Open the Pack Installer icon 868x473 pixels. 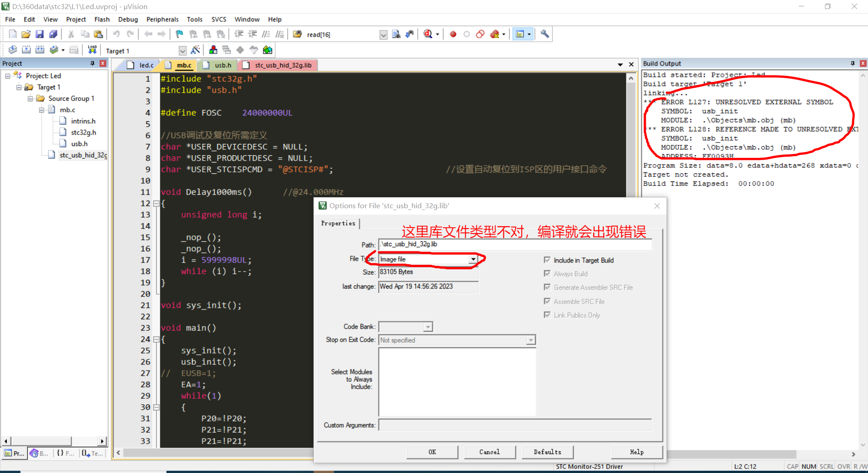click(x=267, y=50)
